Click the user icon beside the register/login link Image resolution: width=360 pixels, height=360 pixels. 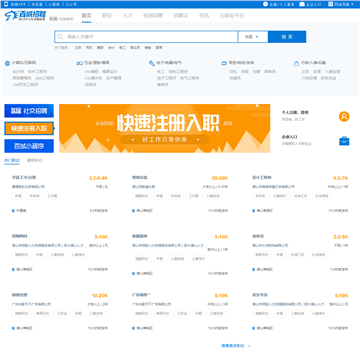(265, 4)
